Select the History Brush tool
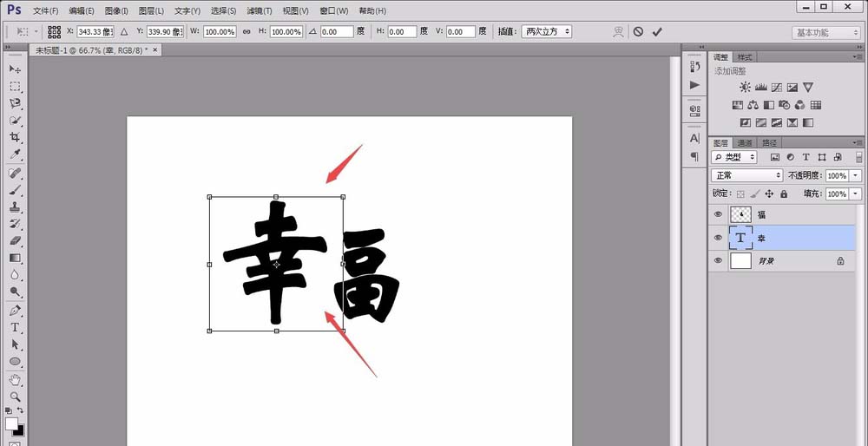868x446 pixels. (15, 224)
